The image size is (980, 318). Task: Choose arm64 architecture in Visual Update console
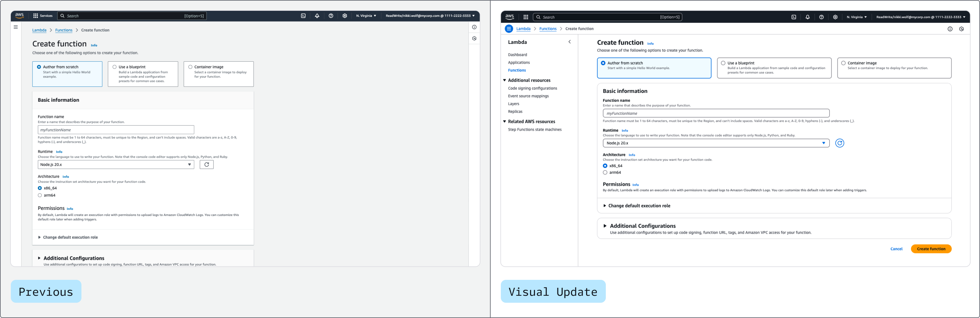605,172
